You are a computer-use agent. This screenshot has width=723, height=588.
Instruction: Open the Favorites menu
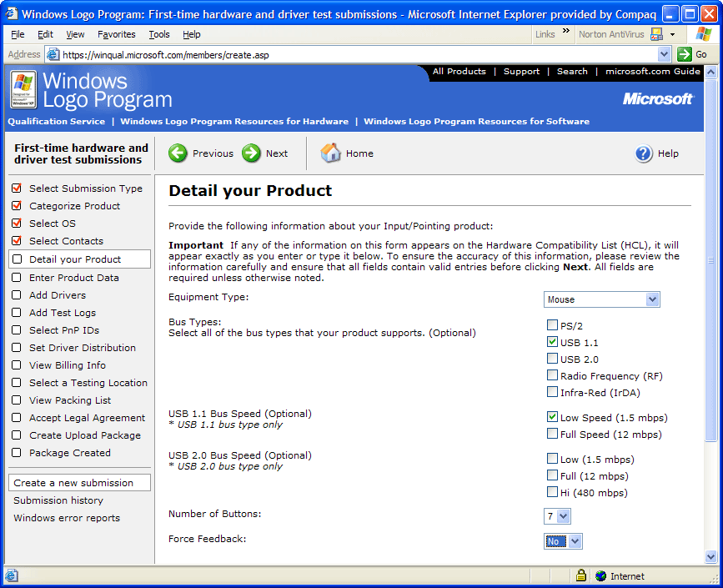(x=116, y=34)
